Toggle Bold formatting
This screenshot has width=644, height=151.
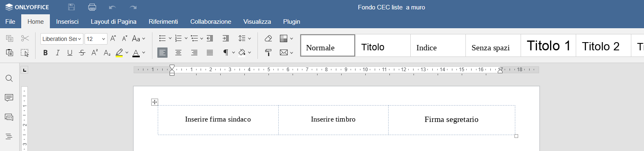pos(45,52)
